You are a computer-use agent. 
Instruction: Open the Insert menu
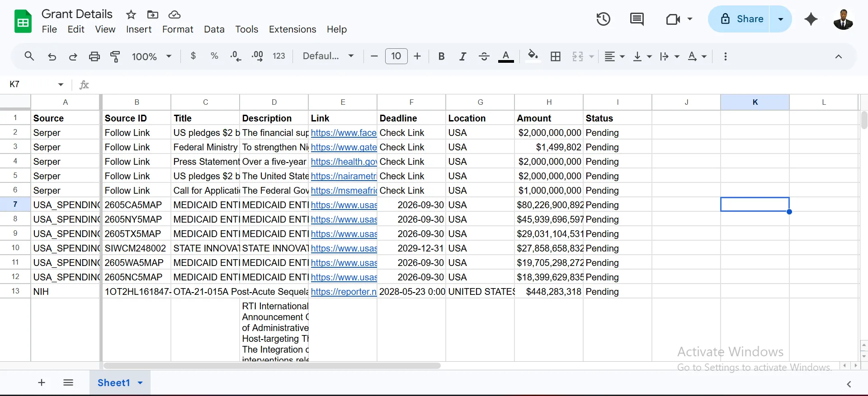point(139,29)
